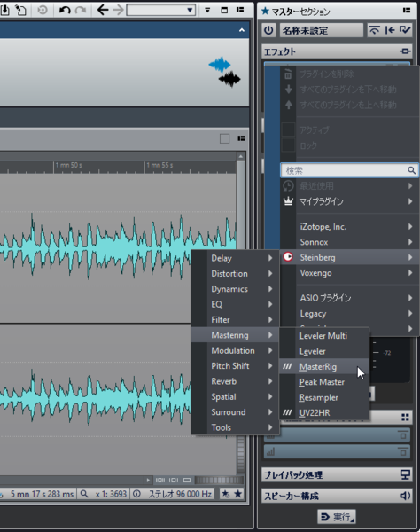Click the スピーカー構成 section header

click(x=337, y=496)
